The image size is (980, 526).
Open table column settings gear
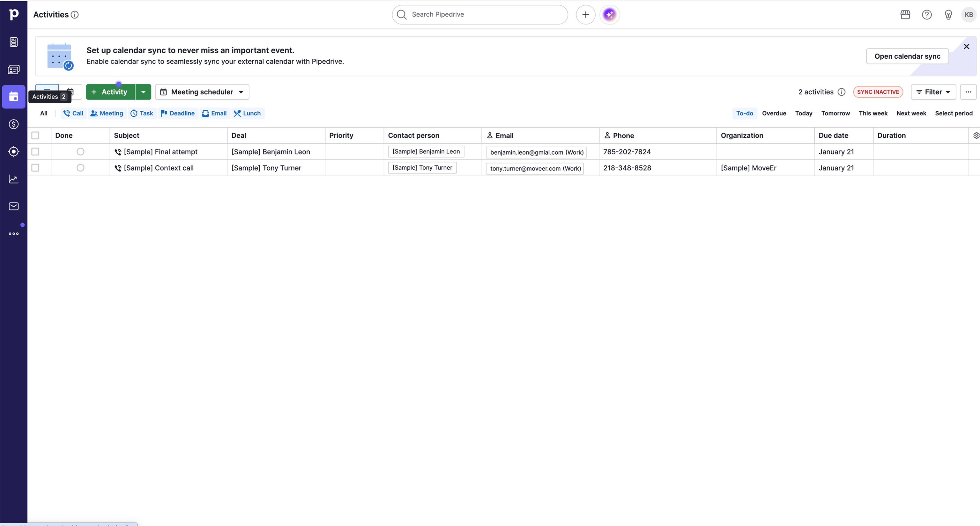976,135
